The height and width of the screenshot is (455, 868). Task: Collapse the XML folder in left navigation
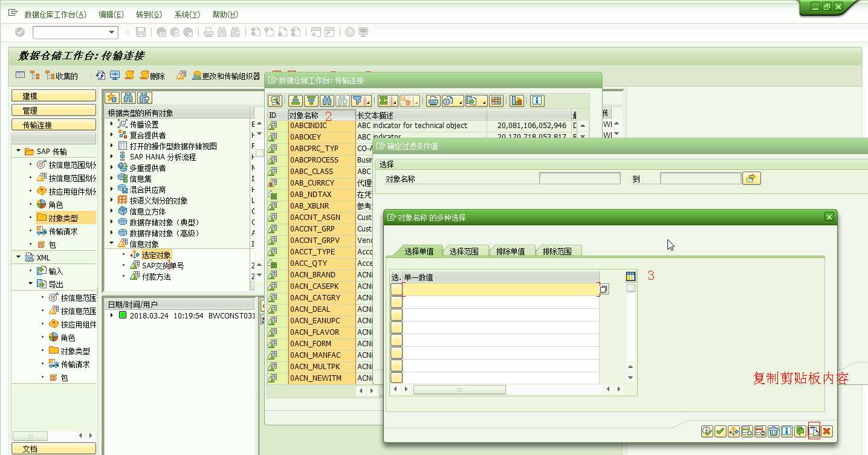[x=19, y=257]
